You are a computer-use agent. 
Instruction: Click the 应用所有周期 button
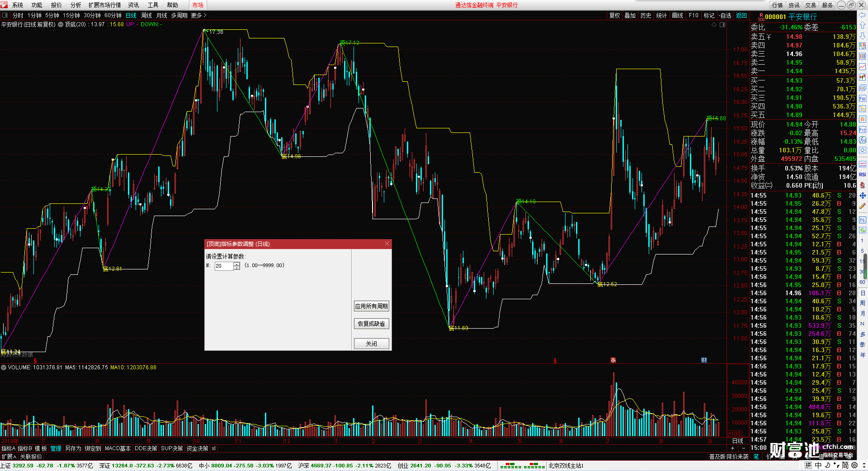coord(371,306)
